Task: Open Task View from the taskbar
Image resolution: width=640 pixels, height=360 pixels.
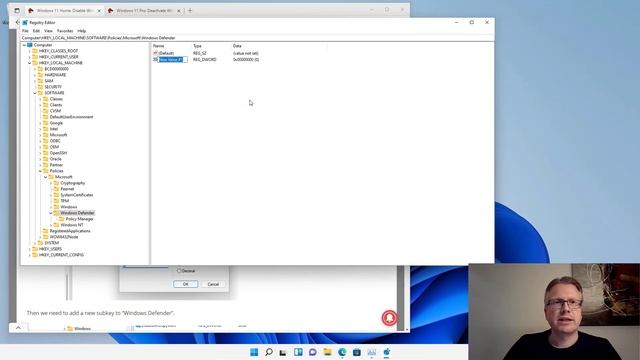Action: pos(283,352)
